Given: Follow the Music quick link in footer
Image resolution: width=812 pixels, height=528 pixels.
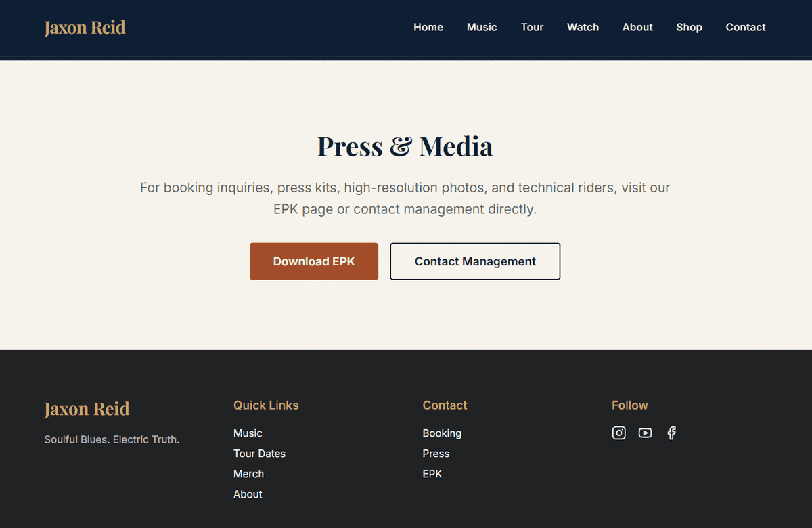Looking at the screenshot, I should point(248,433).
